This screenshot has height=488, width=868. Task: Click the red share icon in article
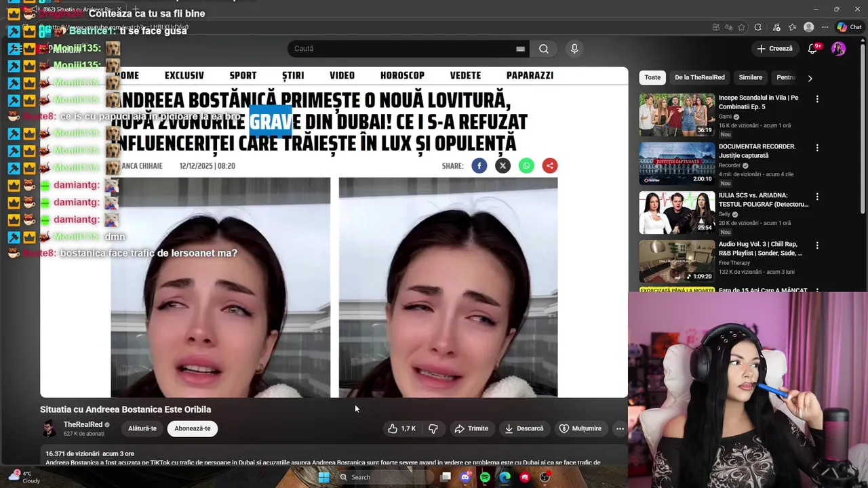pyautogui.click(x=550, y=165)
